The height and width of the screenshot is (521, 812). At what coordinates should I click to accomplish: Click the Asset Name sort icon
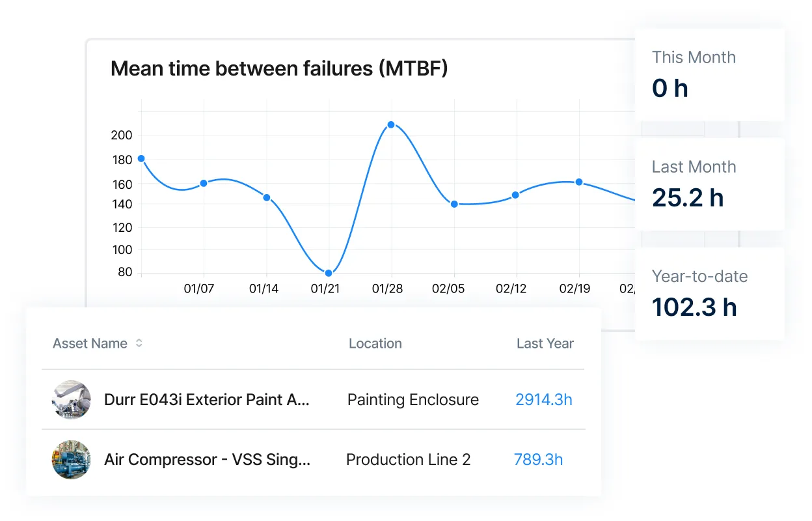coord(139,343)
